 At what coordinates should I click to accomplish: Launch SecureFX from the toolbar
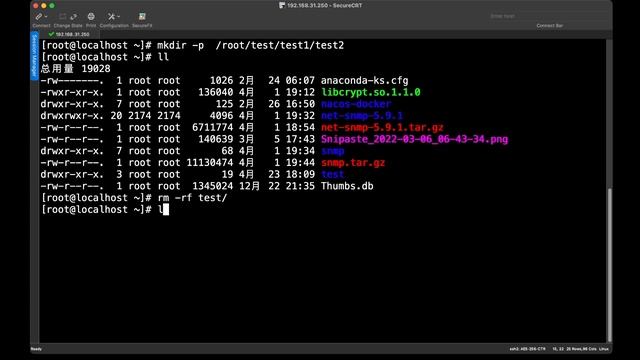click(x=142, y=16)
